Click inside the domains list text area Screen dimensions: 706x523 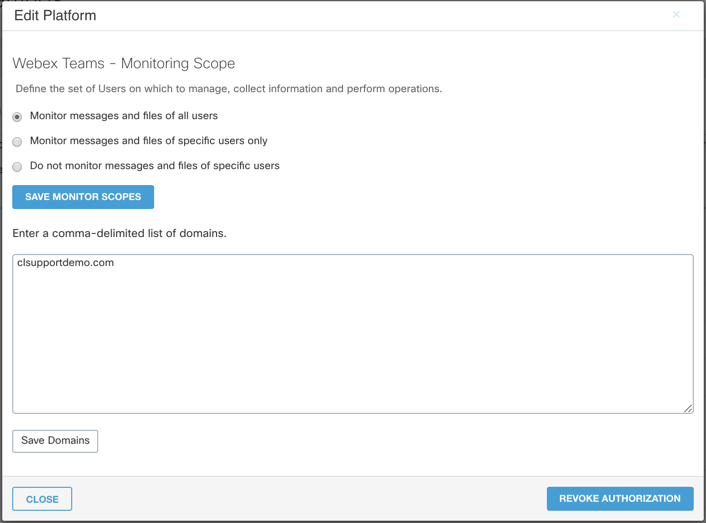click(x=353, y=334)
